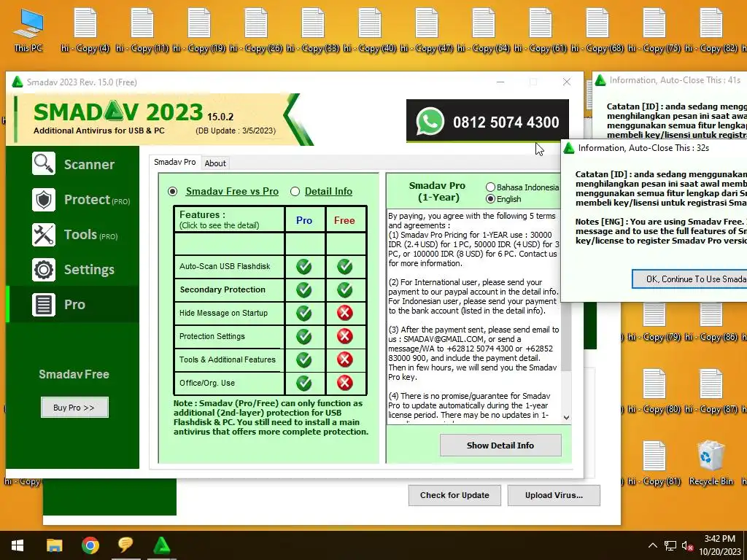Open the yellow chat app in taskbar
Viewport: 747px width, 560px height.
pyautogui.click(x=125, y=545)
